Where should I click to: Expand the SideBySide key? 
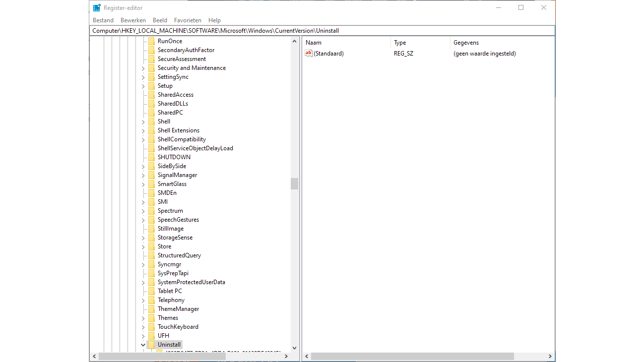pos(143,167)
